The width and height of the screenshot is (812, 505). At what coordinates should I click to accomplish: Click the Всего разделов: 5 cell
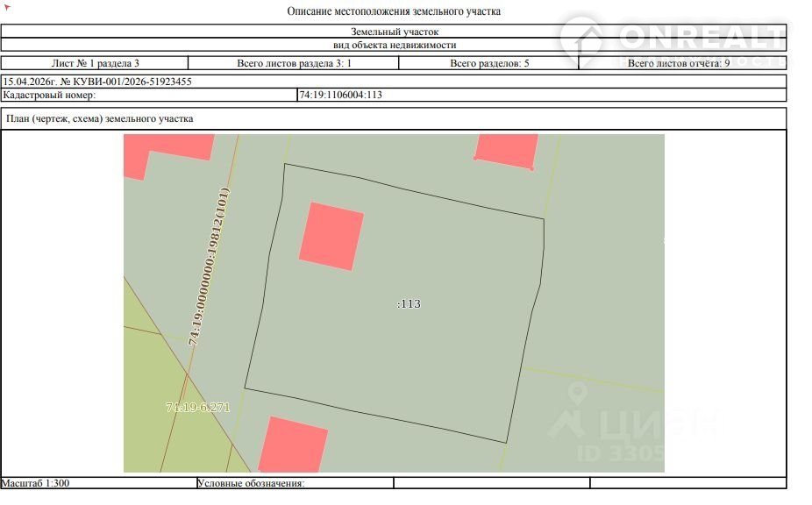pos(488,63)
